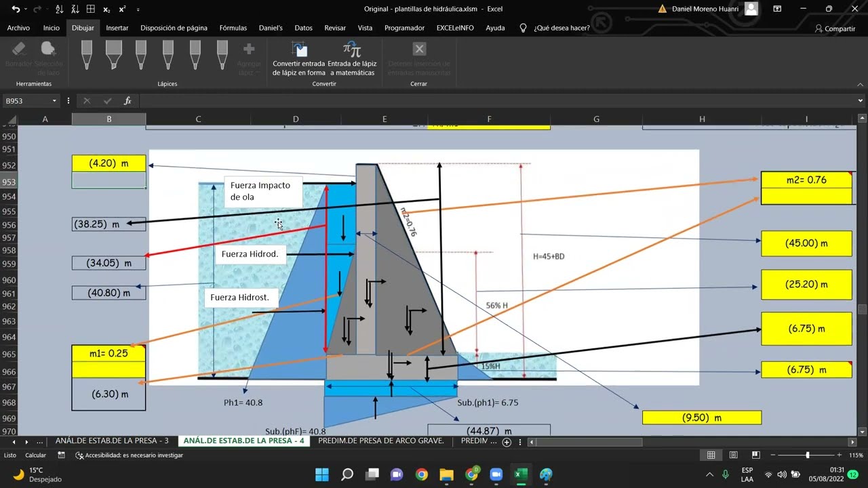Image resolution: width=868 pixels, height=488 pixels.
Task: Sort ascending with the A-Z quick access icon
Action: (59, 9)
